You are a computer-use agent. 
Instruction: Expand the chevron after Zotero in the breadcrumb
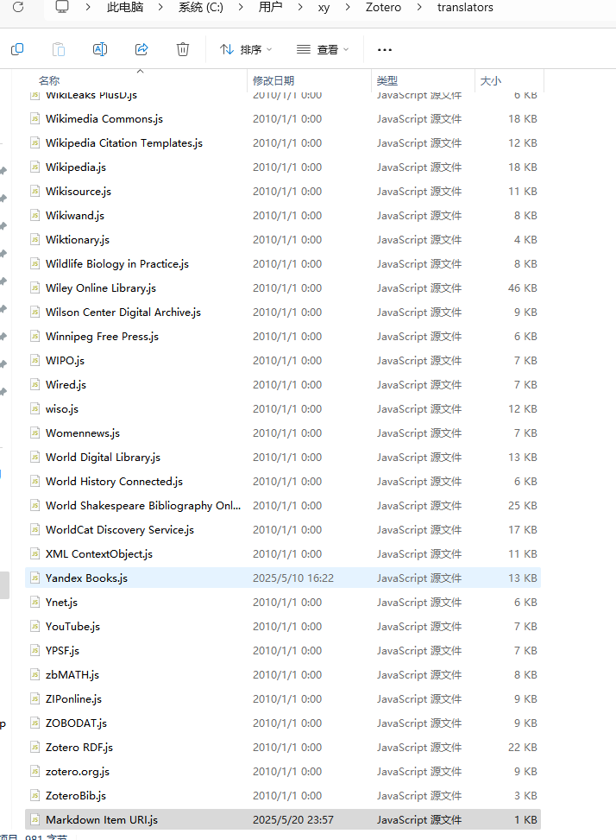pyautogui.click(x=419, y=8)
